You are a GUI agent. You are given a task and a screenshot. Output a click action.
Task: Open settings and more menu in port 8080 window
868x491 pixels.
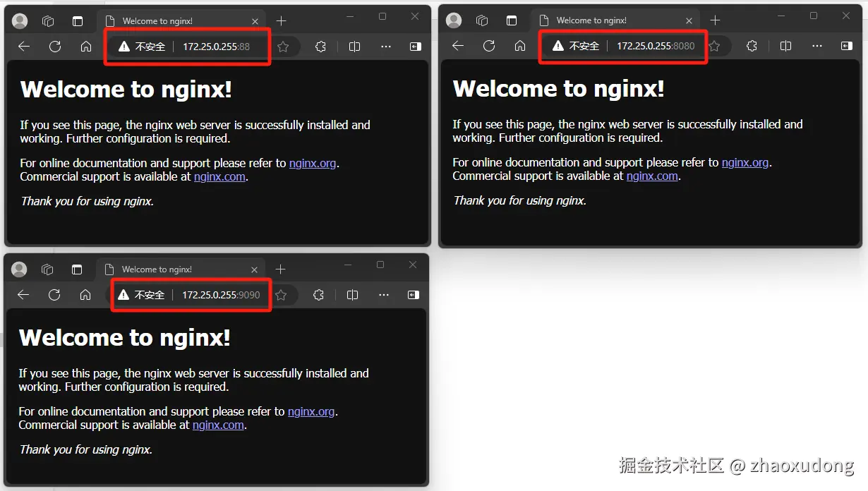[x=816, y=46]
